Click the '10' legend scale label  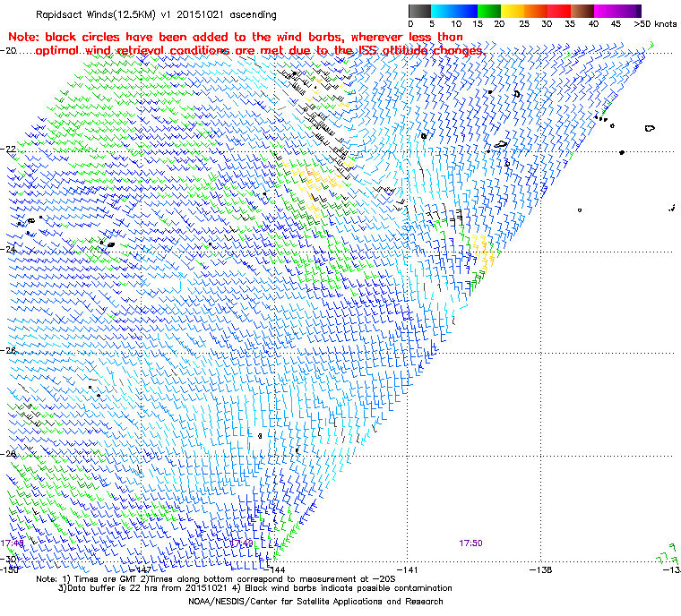click(456, 24)
